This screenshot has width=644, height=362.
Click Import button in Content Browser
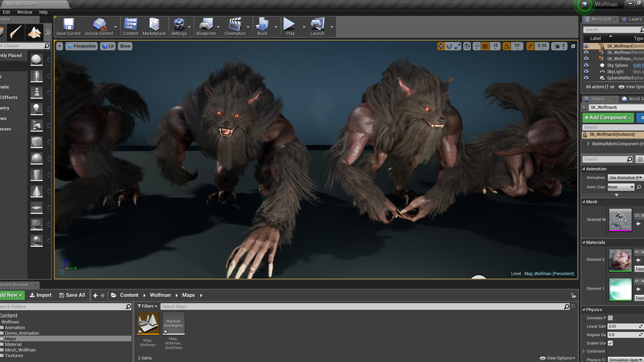pyautogui.click(x=40, y=295)
